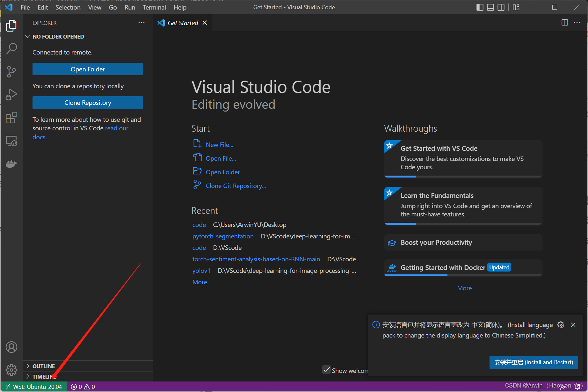Click Open File icon under Start
This screenshot has width=588, height=392.
[197, 157]
